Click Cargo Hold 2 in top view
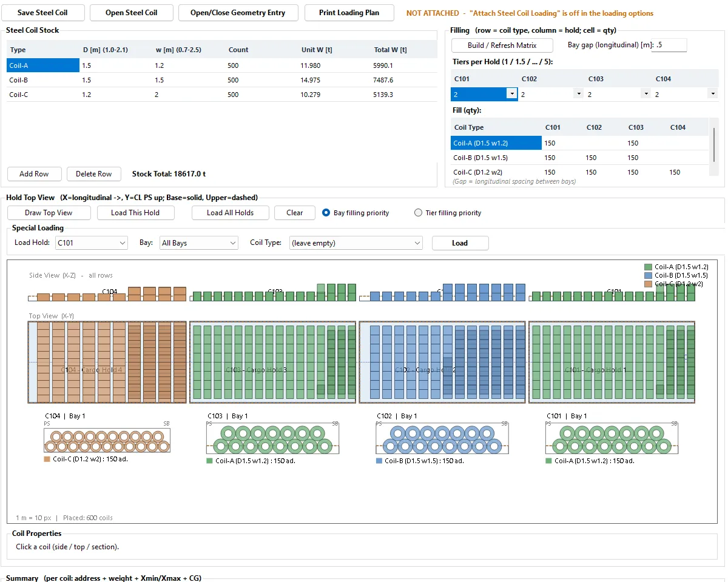Viewport: 728px width, 582px height. click(442, 362)
